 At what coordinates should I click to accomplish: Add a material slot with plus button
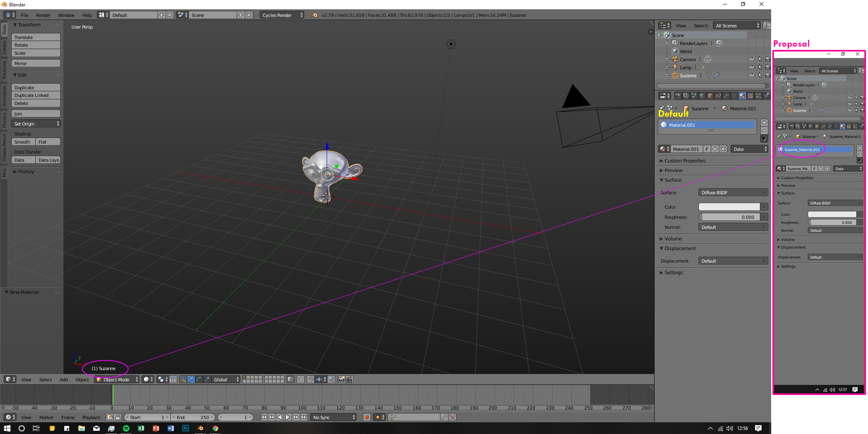[764, 123]
